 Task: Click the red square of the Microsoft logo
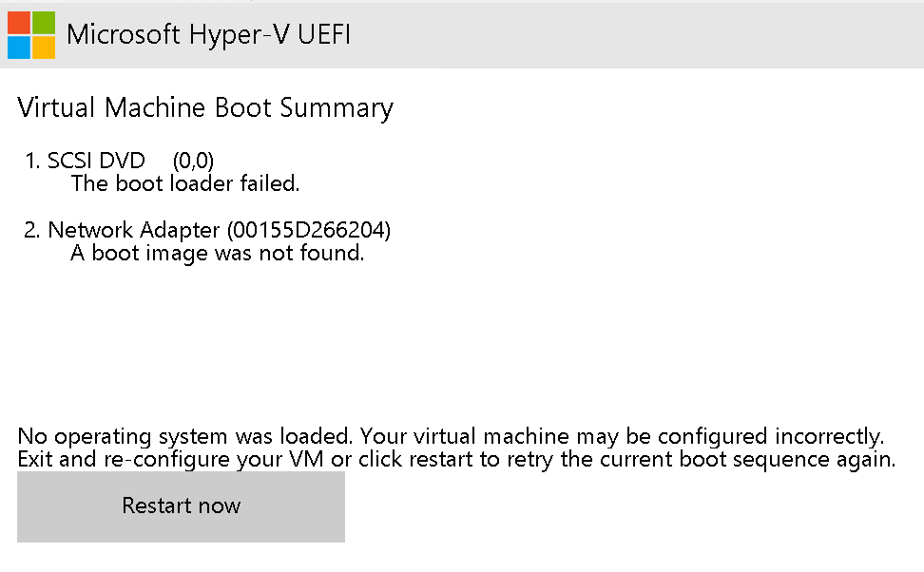[x=19, y=23]
